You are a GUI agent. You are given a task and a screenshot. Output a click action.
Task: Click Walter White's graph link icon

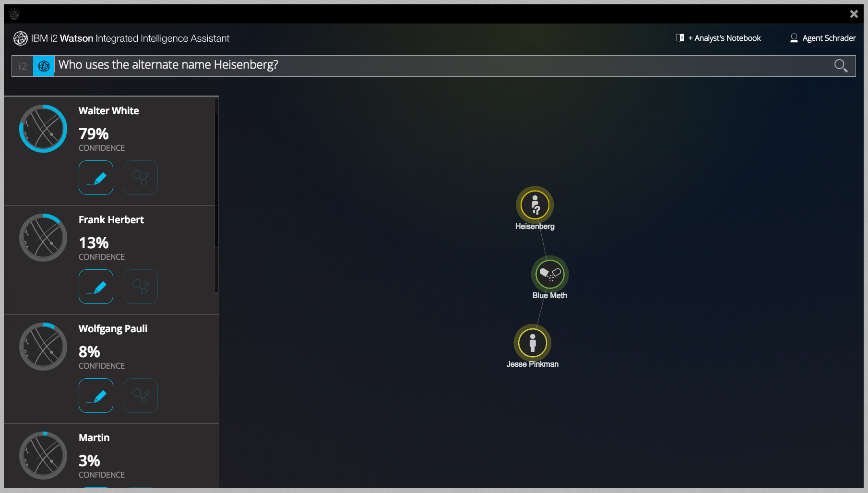pyautogui.click(x=141, y=178)
